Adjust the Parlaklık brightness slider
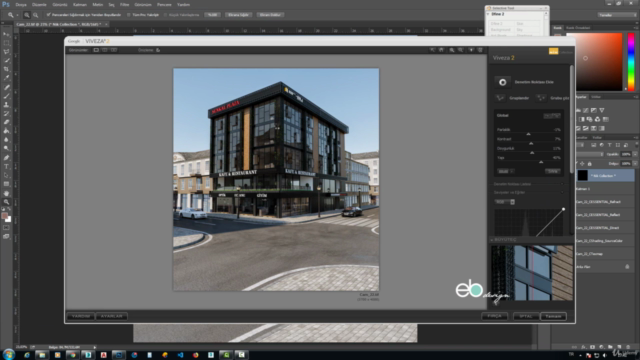 [528, 133]
